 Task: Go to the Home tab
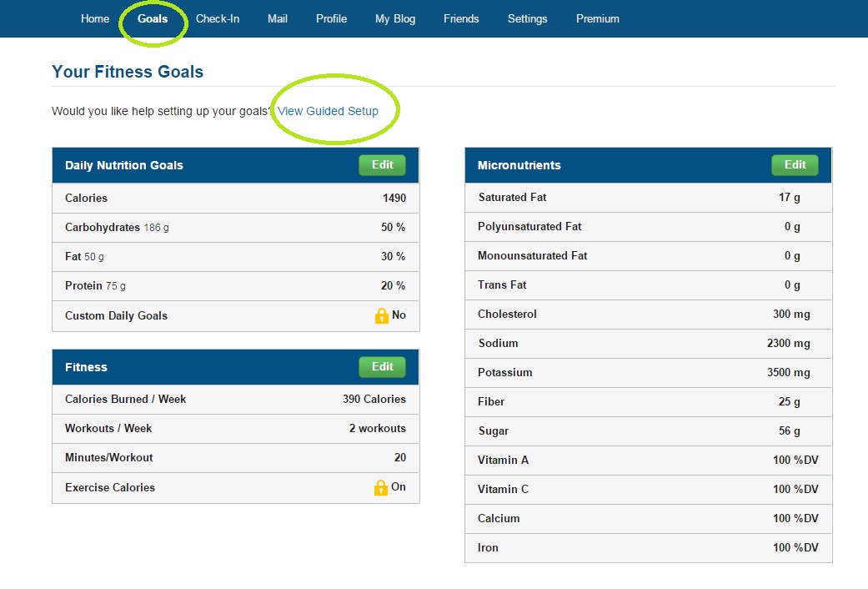pos(95,18)
